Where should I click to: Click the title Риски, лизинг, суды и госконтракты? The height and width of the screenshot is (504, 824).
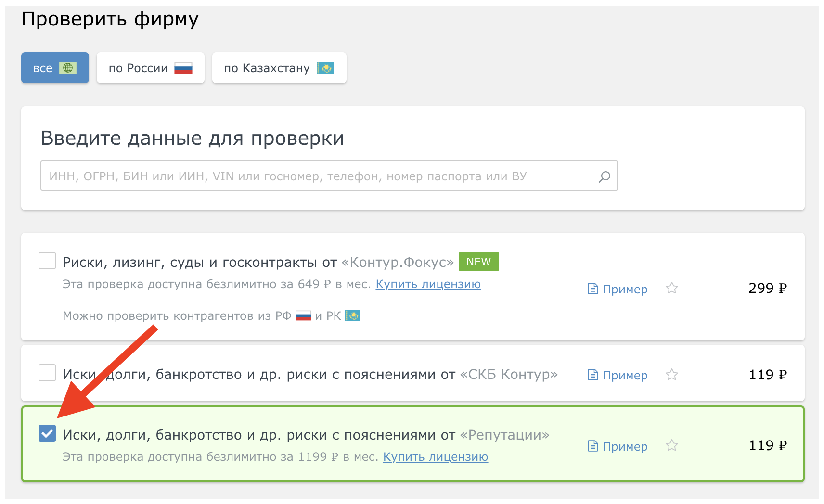point(258,262)
